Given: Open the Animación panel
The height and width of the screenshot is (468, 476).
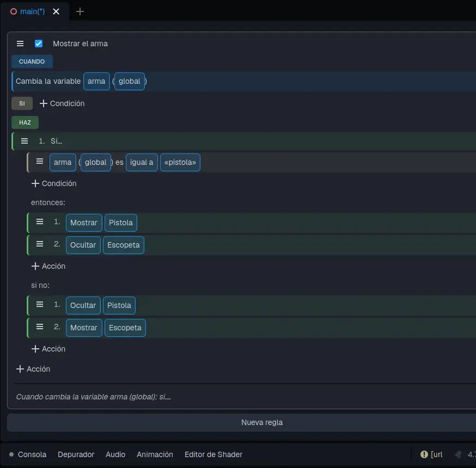Looking at the screenshot, I should [155, 454].
